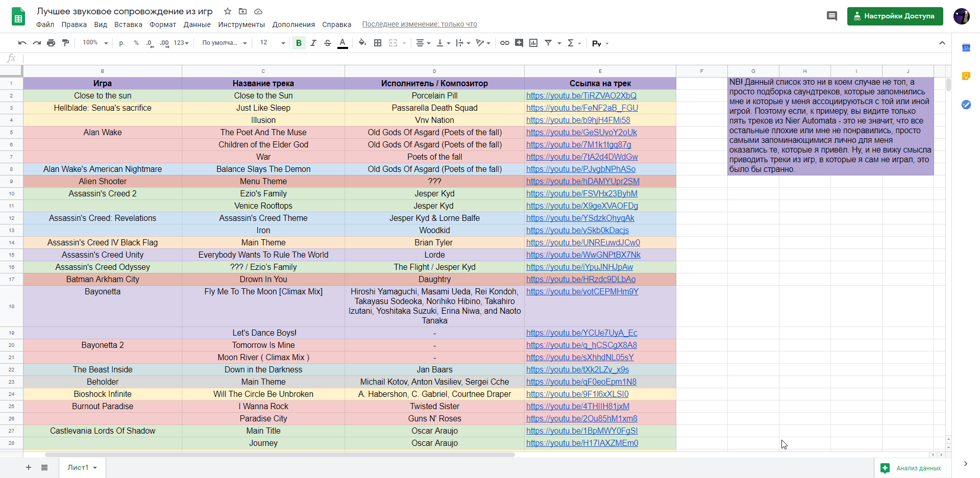980x478 pixels.
Task: Click the Insert link icon
Action: point(504,43)
